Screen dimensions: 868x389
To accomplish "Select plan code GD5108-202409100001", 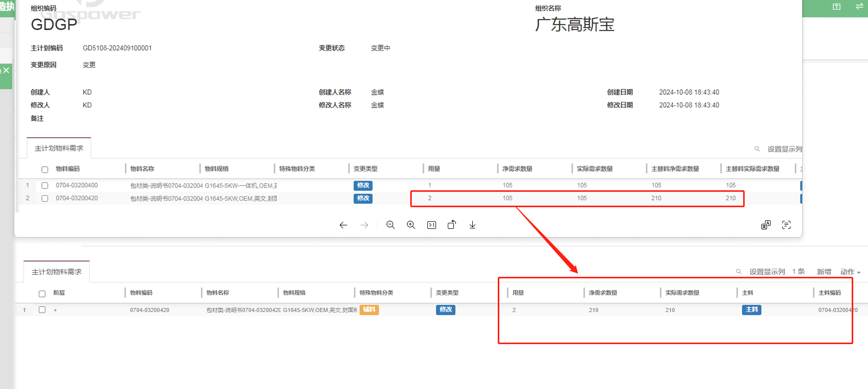I will click(117, 48).
